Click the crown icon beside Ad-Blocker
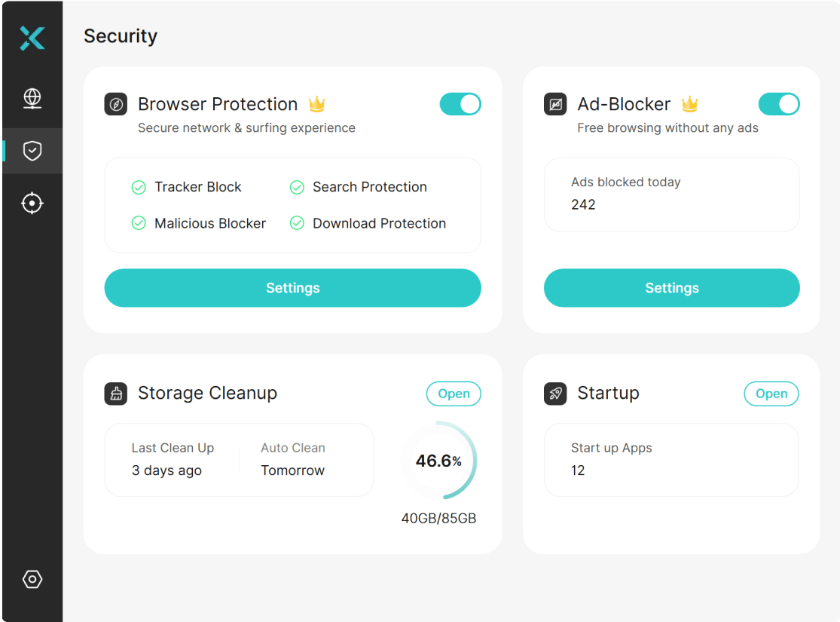The height and width of the screenshot is (622, 840). tap(689, 103)
